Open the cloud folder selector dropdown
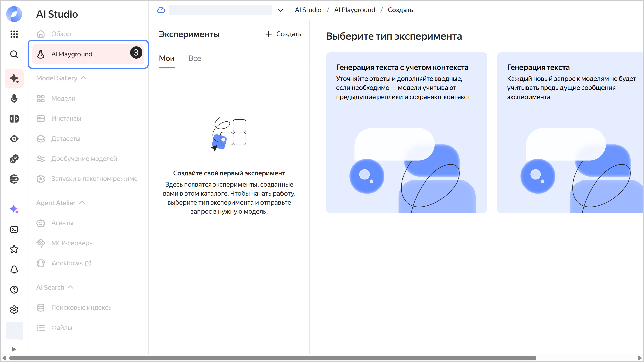The height and width of the screenshot is (362, 644). (x=280, y=10)
